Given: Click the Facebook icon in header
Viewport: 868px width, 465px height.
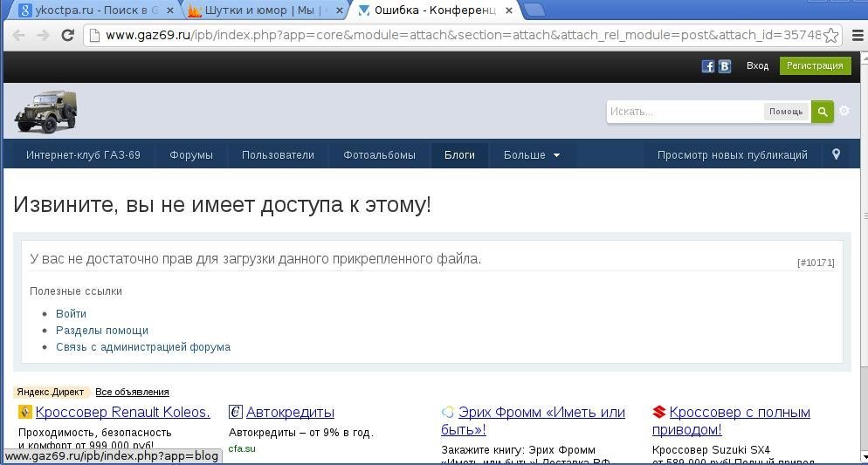Looking at the screenshot, I should pos(708,66).
